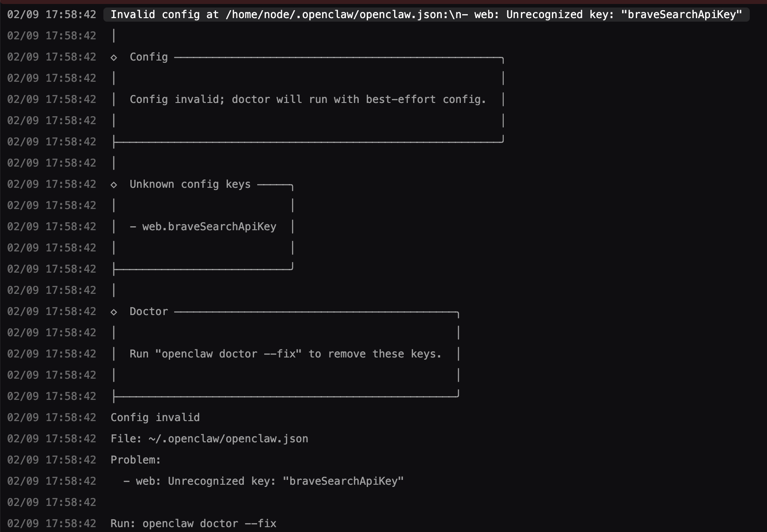The width and height of the screenshot is (767, 532).
Task: Select timestamp next to "Run: openclaw doctor --fix"
Action: 52,524
